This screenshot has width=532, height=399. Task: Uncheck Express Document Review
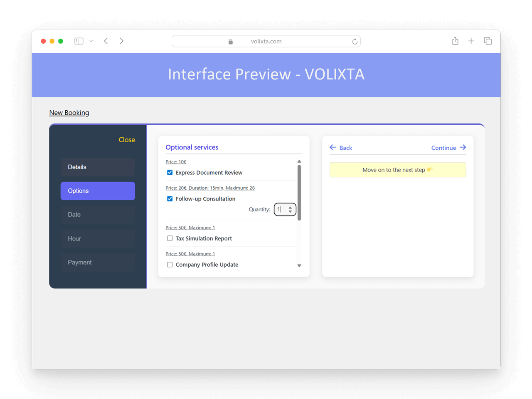point(170,172)
